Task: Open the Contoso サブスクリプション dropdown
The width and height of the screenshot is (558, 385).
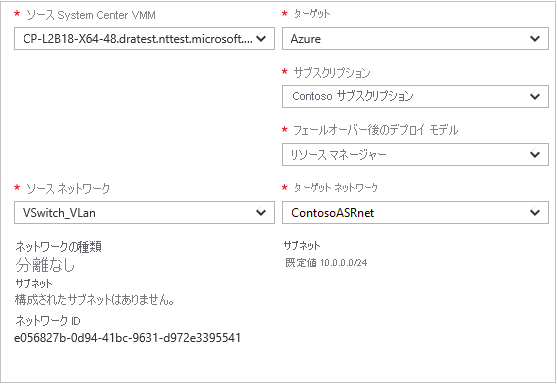Action: [x=415, y=96]
